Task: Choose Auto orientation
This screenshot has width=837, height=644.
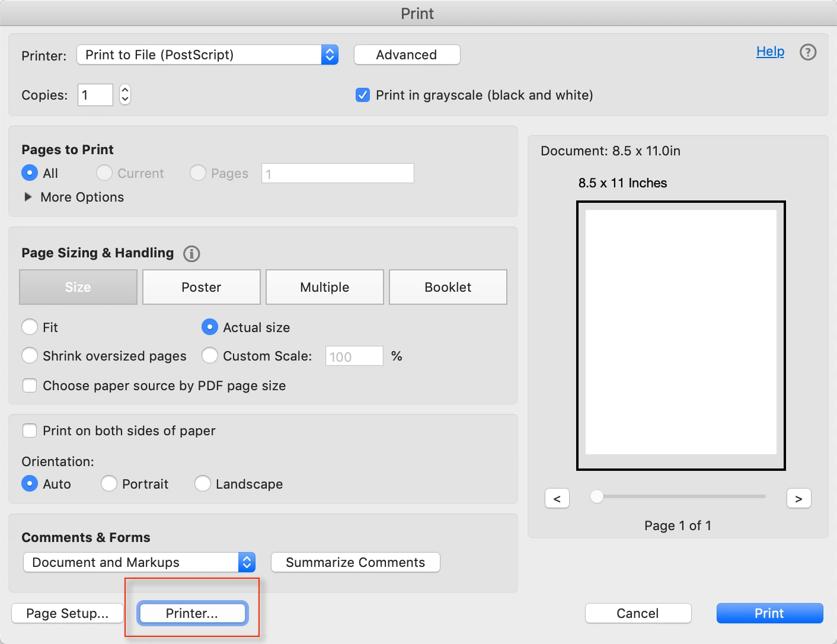Action: (x=30, y=483)
